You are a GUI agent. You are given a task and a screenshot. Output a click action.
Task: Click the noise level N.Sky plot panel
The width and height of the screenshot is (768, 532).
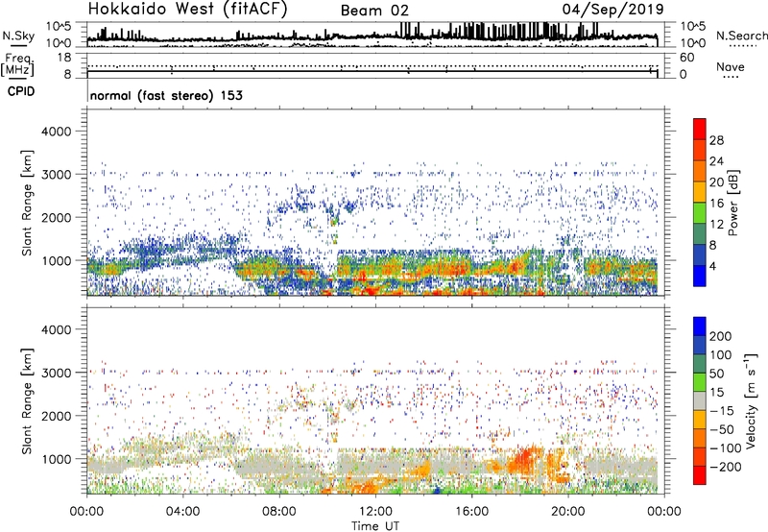tap(375, 35)
